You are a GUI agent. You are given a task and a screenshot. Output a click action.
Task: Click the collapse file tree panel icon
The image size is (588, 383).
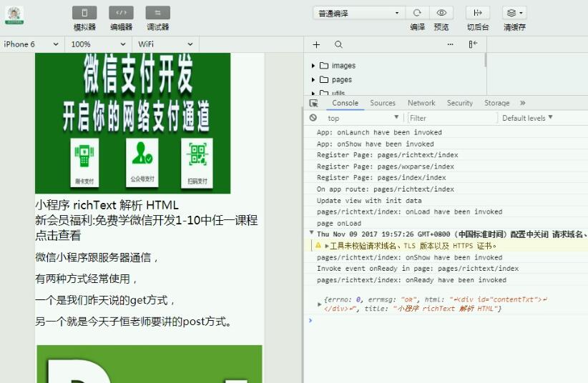(x=473, y=44)
